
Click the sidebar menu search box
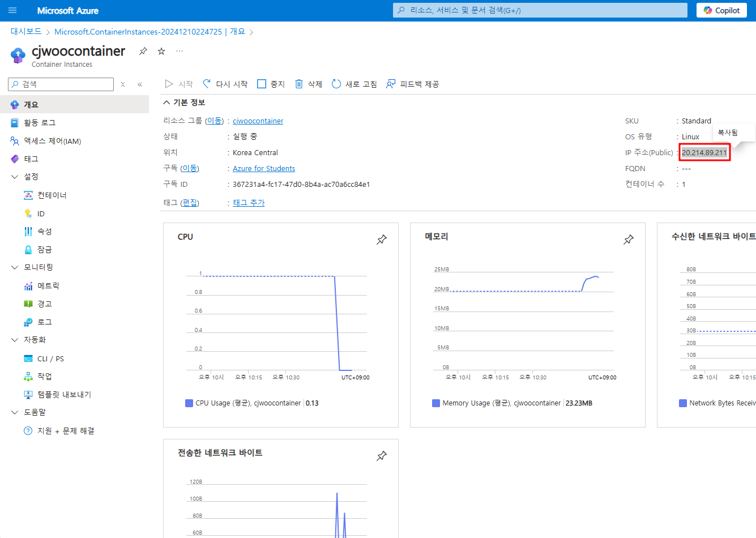click(61, 84)
